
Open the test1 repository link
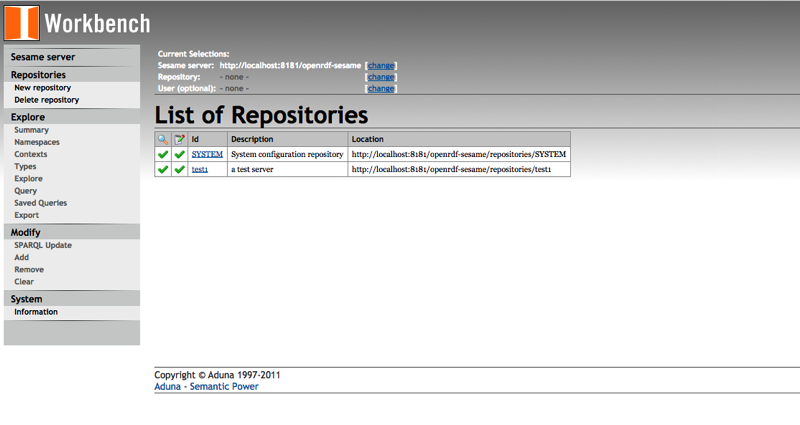[x=199, y=169]
